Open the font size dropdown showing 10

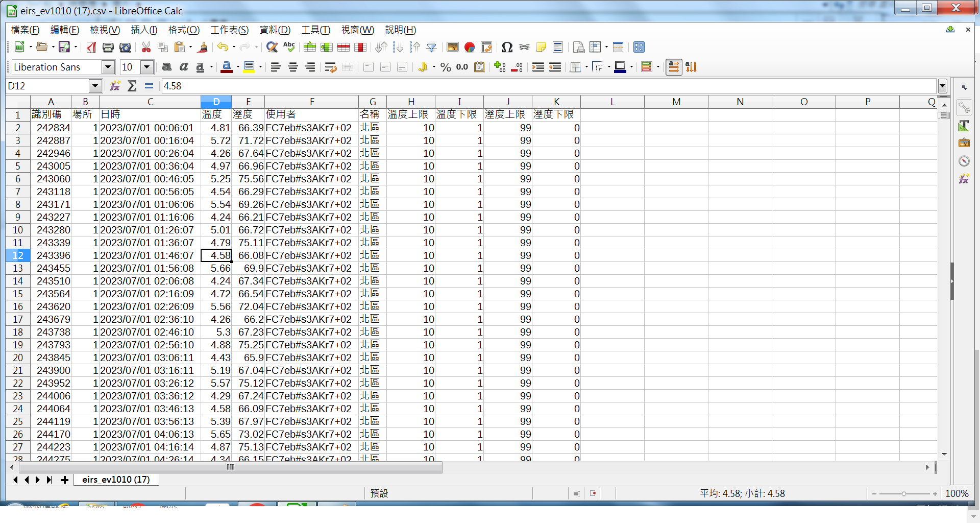147,67
